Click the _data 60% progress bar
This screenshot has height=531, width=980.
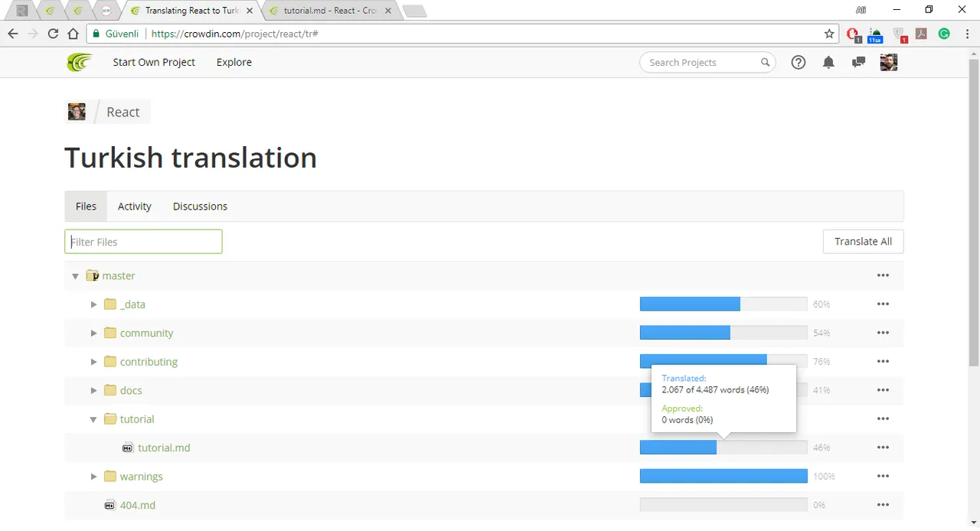pos(724,305)
